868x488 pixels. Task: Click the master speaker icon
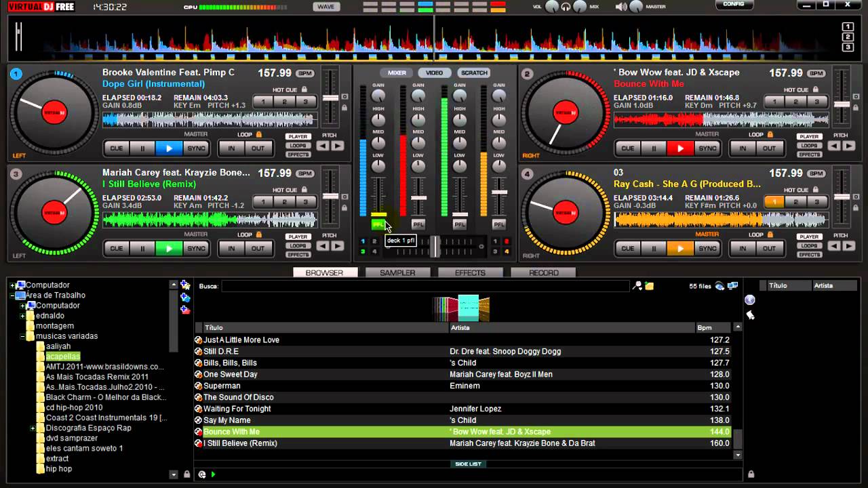(621, 7)
